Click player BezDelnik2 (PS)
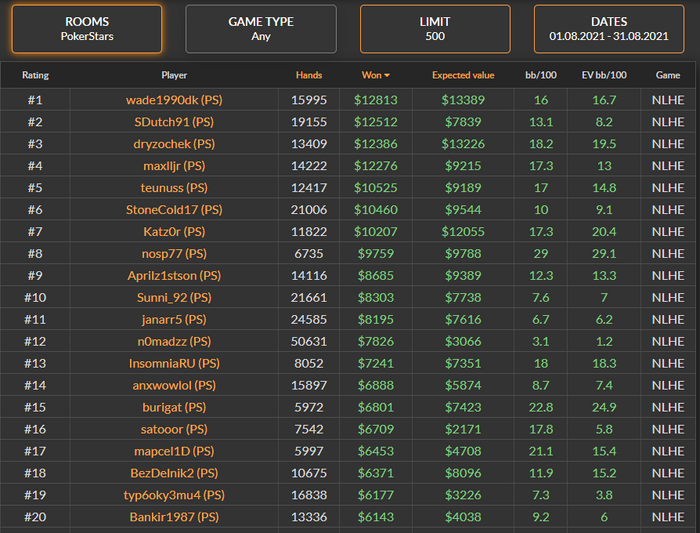 pyautogui.click(x=174, y=473)
